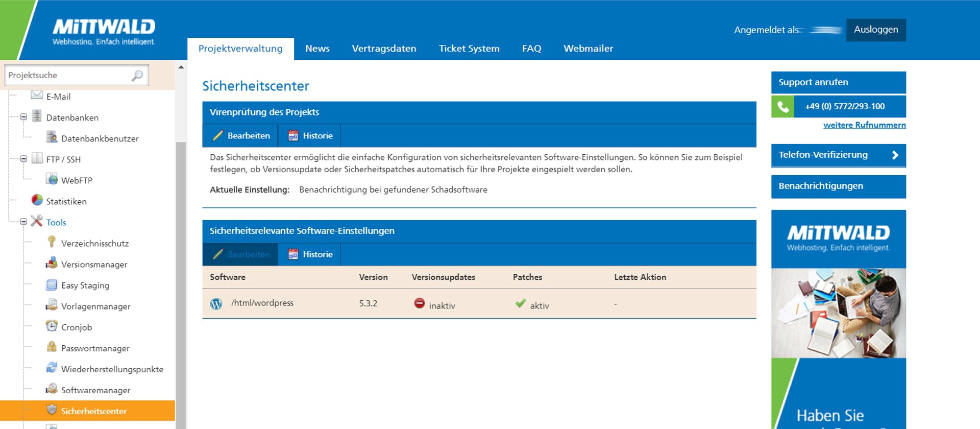Select the /html/wordpress table row
Image resolution: width=980 pixels, height=429 pixels.
tap(479, 304)
